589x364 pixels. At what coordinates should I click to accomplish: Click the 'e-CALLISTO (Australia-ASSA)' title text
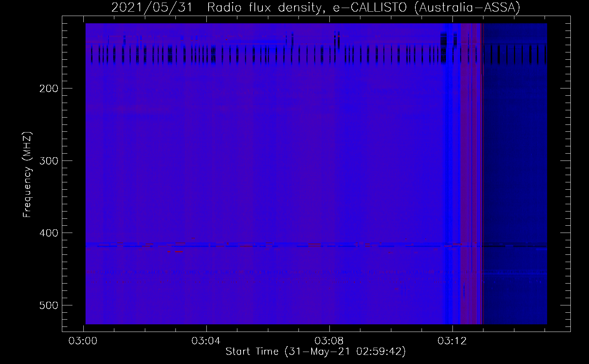pyautogui.click(x=427, y=8)
